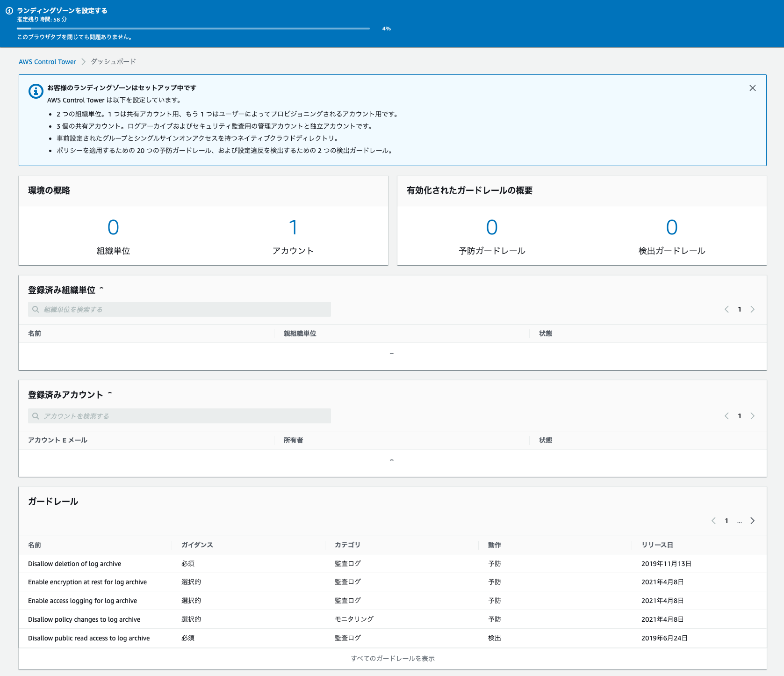Click the ダッシュボード breadcrumb
Image resolution: width=784 pixels, height=676 pixels.
[113, 62]
